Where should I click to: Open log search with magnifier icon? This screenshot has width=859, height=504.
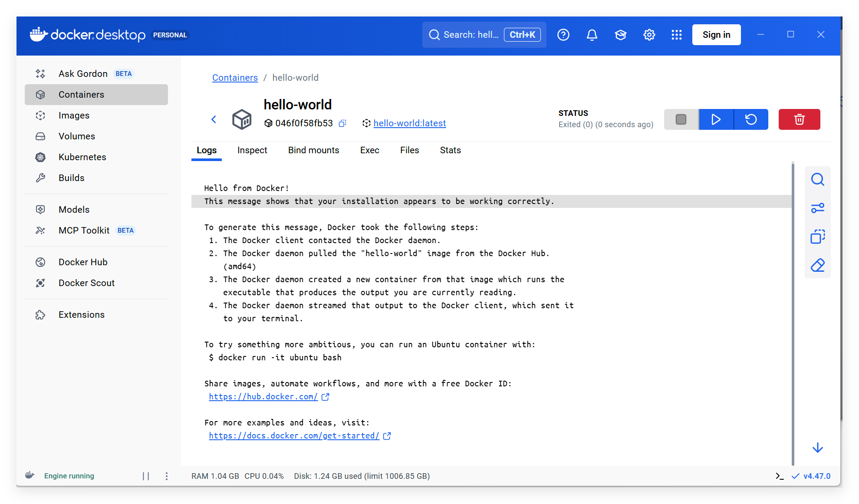[x=817, y=179]
